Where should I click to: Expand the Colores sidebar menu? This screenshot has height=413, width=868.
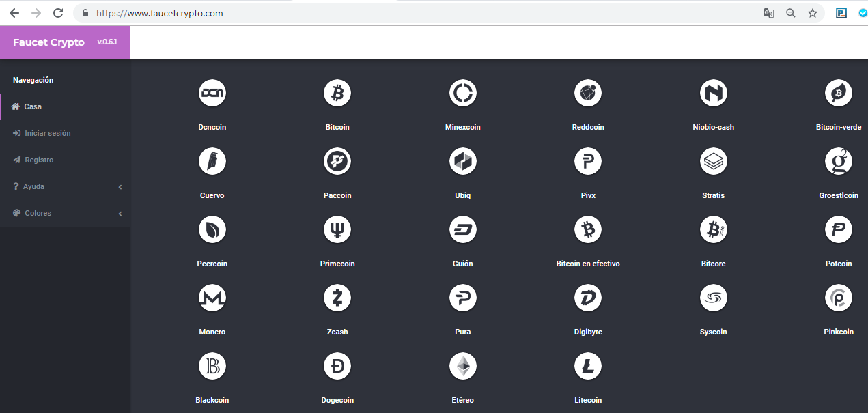pyautogui.click(x=65, y=213)
